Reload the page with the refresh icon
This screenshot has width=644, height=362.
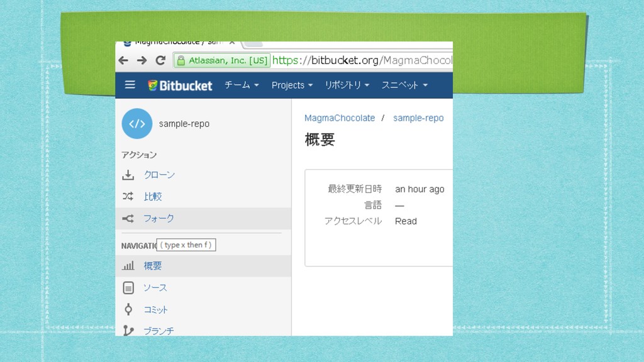click(x=160, y=60)
